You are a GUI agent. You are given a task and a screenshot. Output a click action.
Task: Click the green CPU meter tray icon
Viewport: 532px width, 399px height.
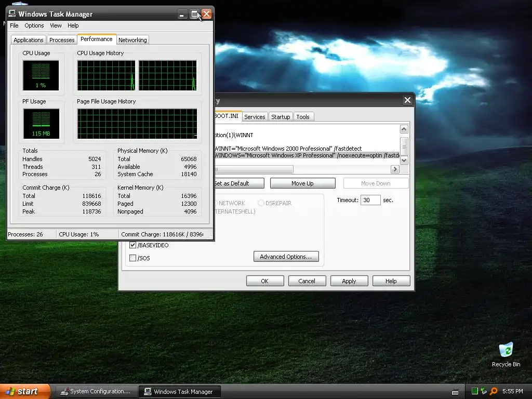pyautogui.click(x=475, y=391)
